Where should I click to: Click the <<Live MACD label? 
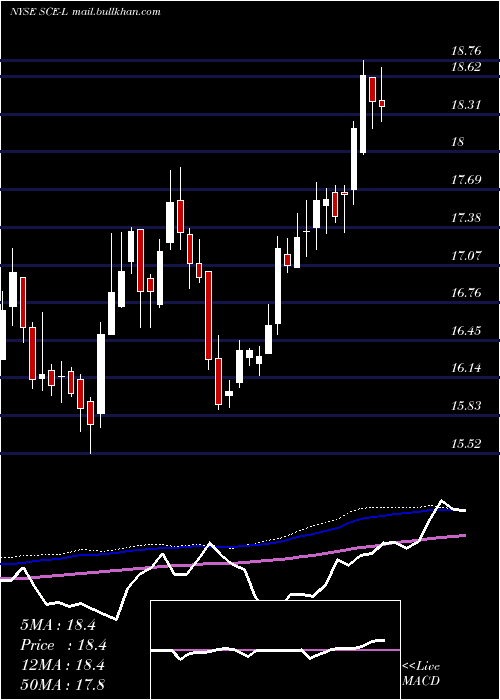coord(421,673)
